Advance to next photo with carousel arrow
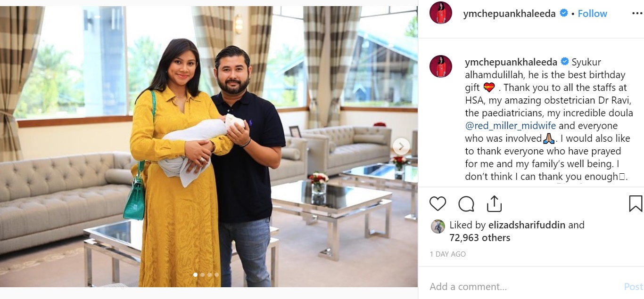644x299 pixels. 401,146
